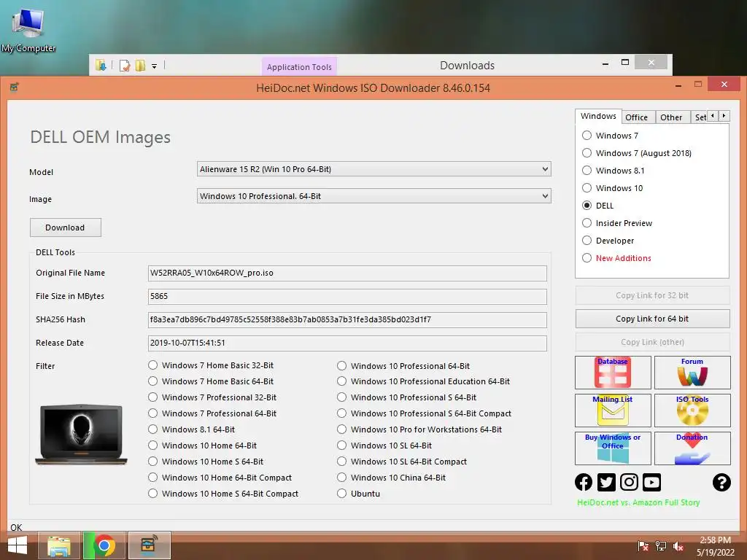Open the Facebook icon

584,482
